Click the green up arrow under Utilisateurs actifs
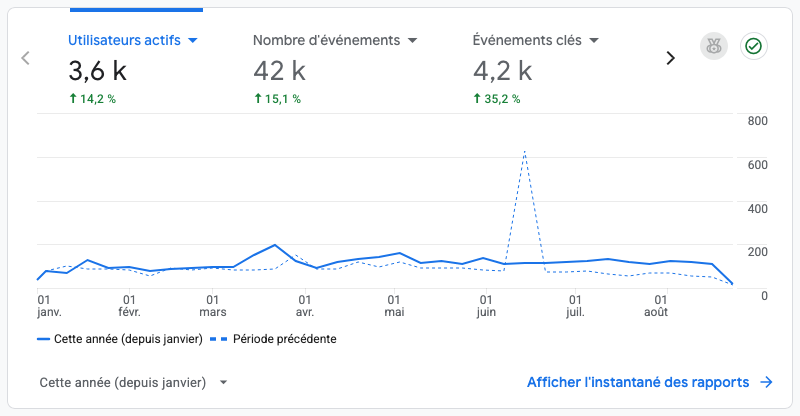 pyautogui.click(x=73, y=99)
